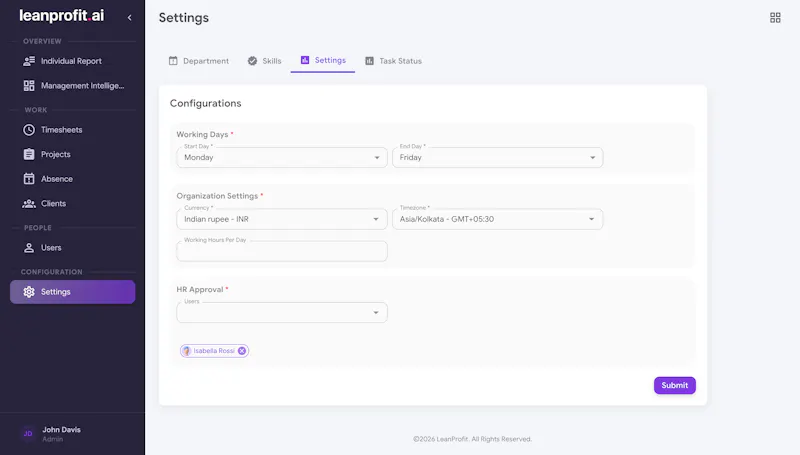Click the Department tab calendar icon
The image size is (800, 455).
173,61
